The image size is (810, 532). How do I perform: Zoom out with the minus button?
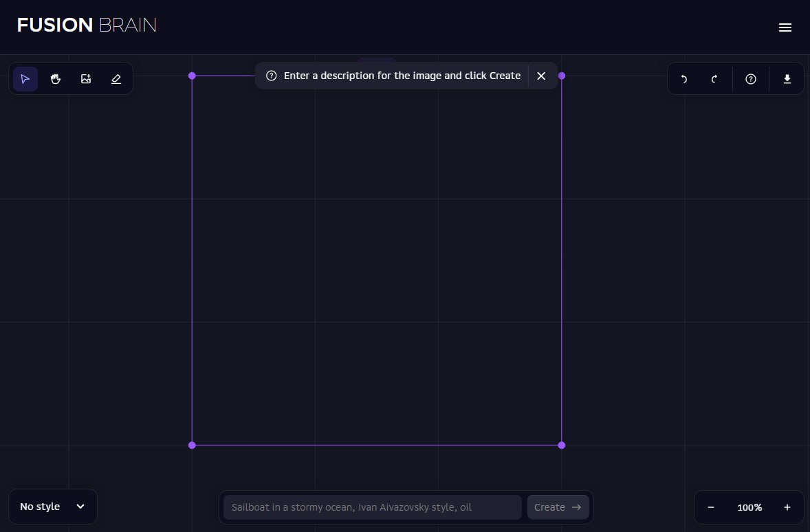pyautogui.click(x=711, y=507)
